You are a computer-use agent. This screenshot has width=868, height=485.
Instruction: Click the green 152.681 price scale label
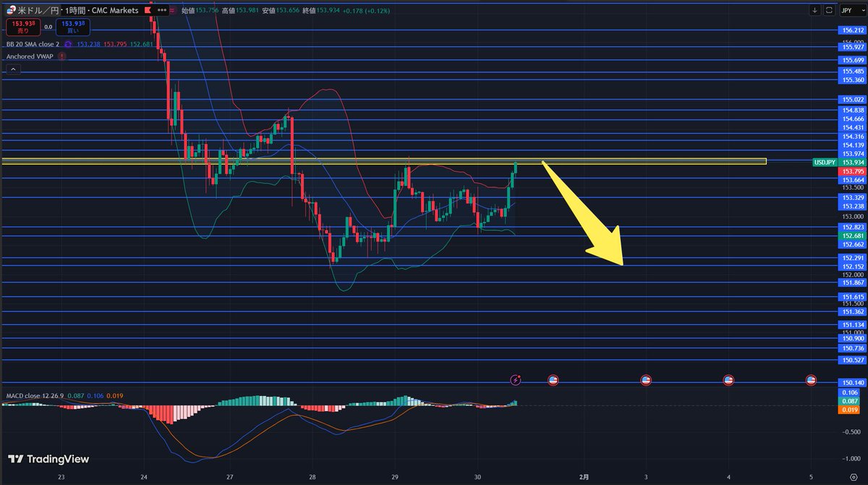[851, 236]
